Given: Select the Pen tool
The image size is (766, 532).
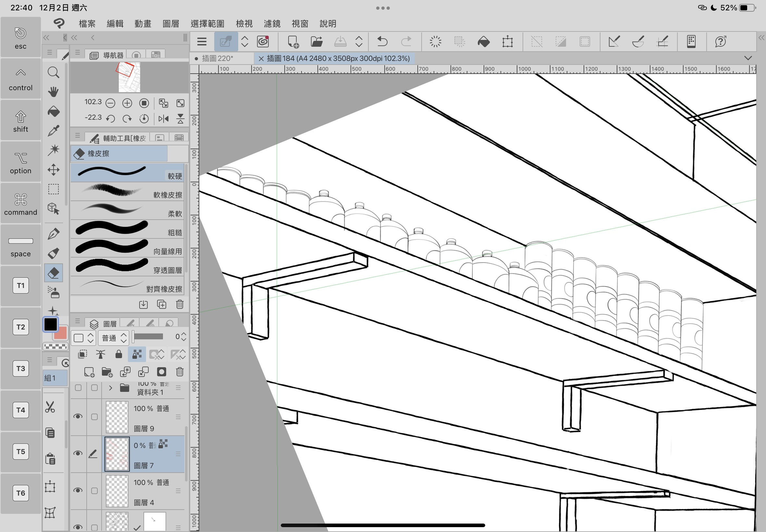Looking at the screenshot, I should 53,234.
